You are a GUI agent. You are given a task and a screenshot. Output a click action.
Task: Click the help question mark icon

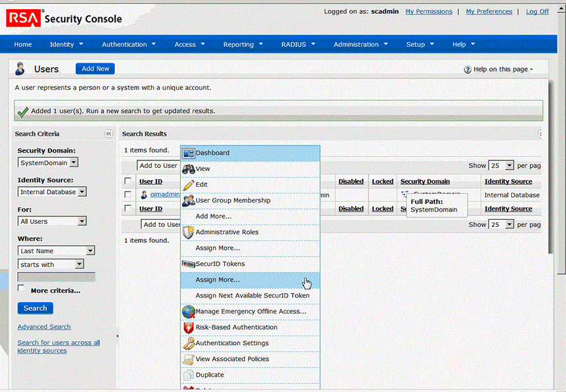coord(468,69)
